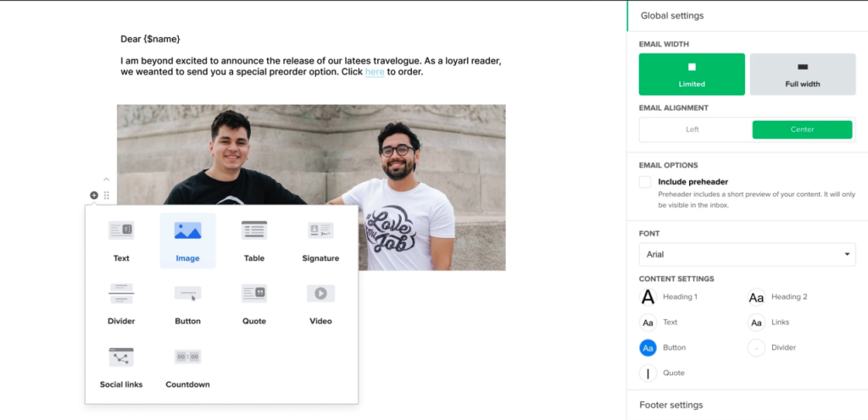
Task: Click the travelogue announcement paragraph
Action: [311, 66]
